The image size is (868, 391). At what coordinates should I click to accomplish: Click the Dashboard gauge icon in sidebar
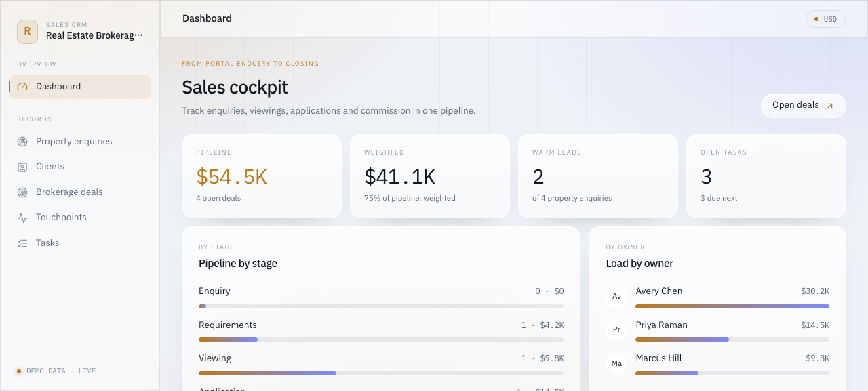pyautogui.click(x=22, y=87)
